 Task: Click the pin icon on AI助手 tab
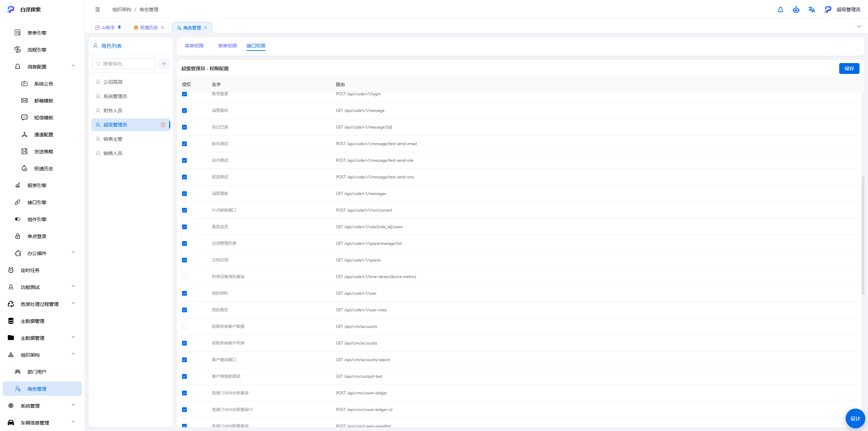119,27
